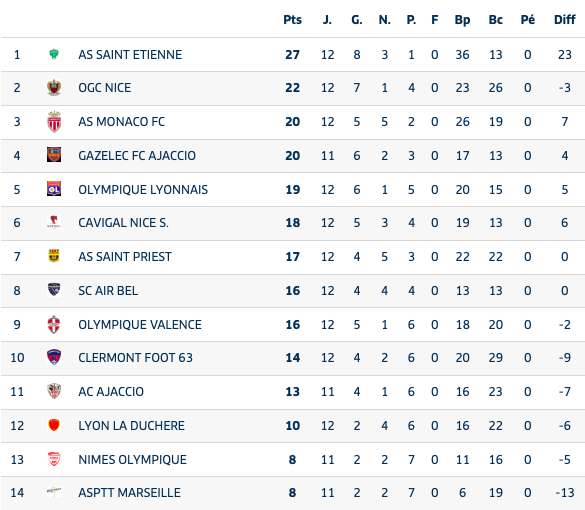
Task: Click the AS Saint Etienne green crest
Action: pos(54,54)
